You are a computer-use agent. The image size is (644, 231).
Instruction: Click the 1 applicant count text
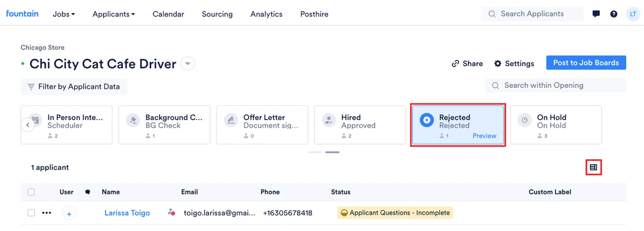click(50, 167)
